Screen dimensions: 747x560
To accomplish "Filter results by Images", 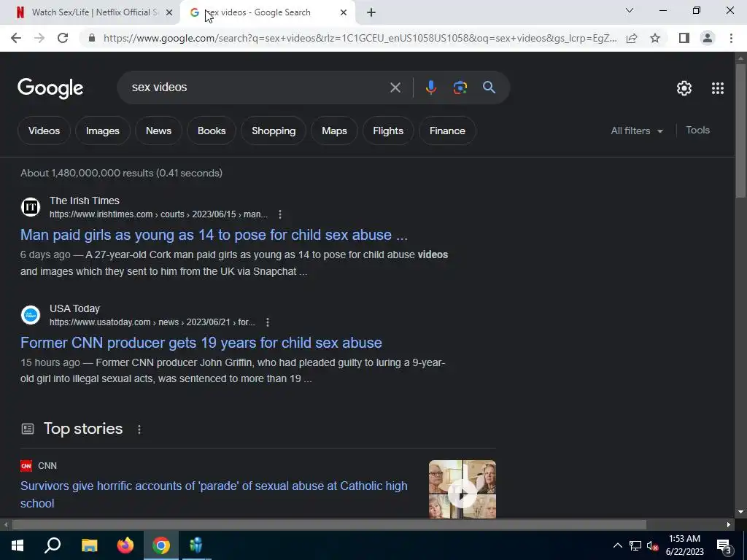I will pyautogui.click(x=102, y=131).
